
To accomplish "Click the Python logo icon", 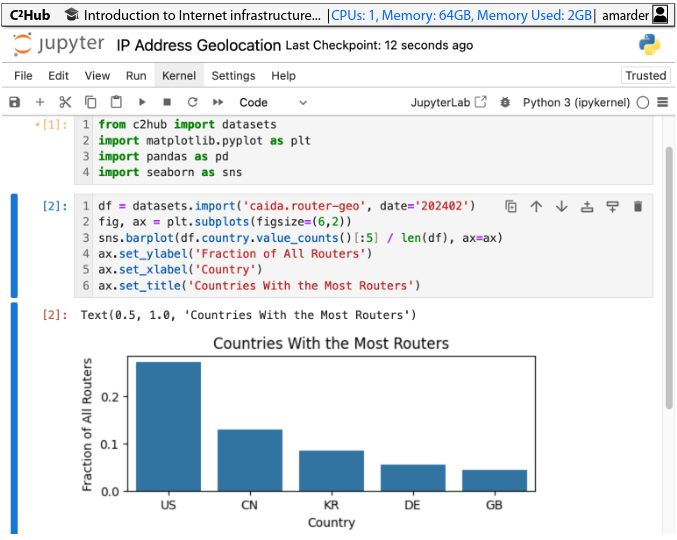I will (649, 44).
